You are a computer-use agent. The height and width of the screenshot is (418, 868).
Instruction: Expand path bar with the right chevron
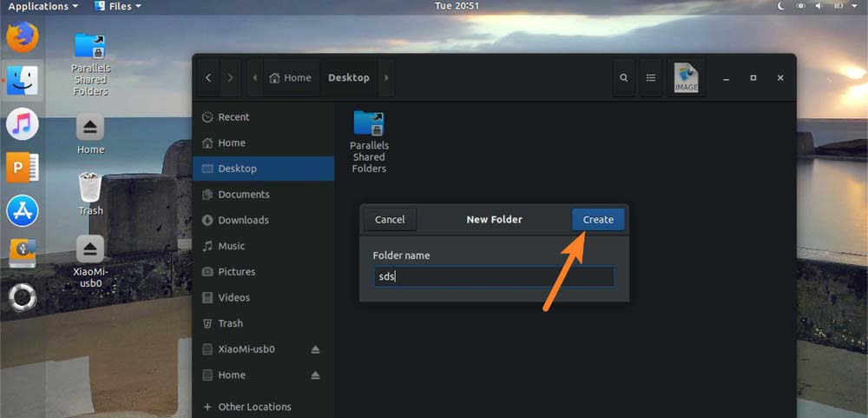click(386, 77)
